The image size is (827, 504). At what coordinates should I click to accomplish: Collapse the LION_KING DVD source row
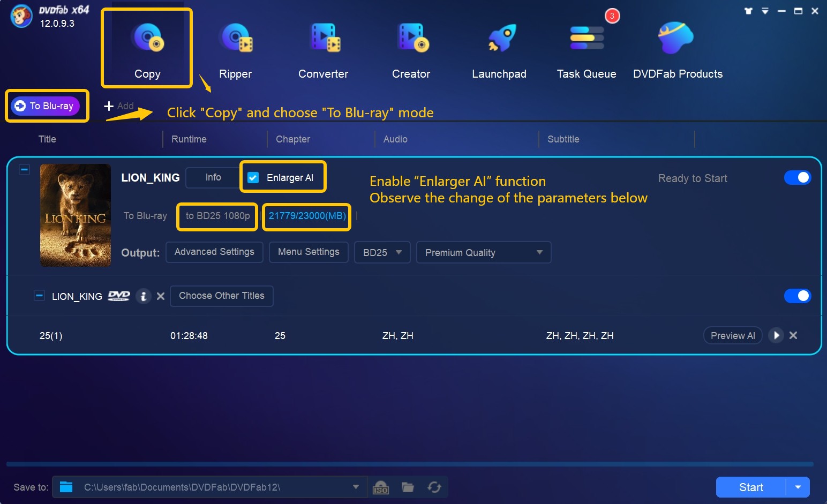tap(39, 296)
